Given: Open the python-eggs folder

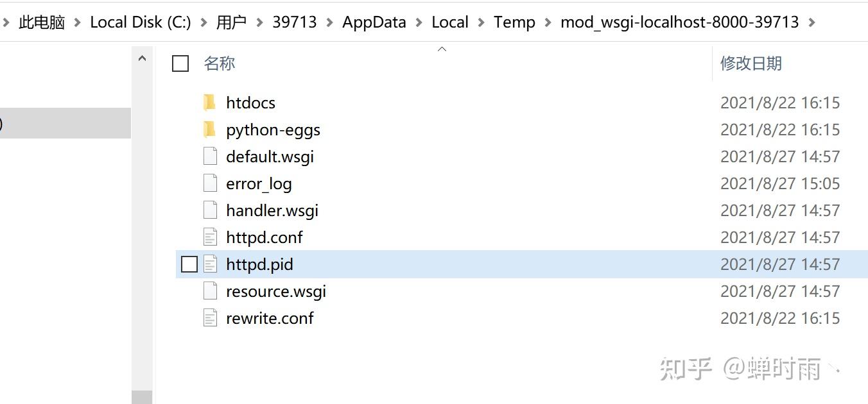Looking at the screenshot, I should [x=273, y=130].
